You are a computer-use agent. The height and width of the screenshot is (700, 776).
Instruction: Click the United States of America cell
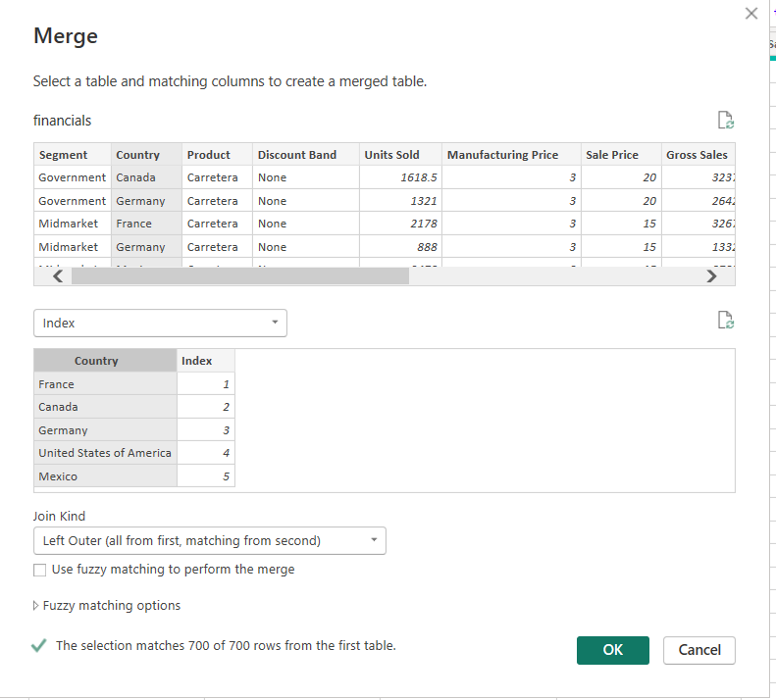[105, 453]
